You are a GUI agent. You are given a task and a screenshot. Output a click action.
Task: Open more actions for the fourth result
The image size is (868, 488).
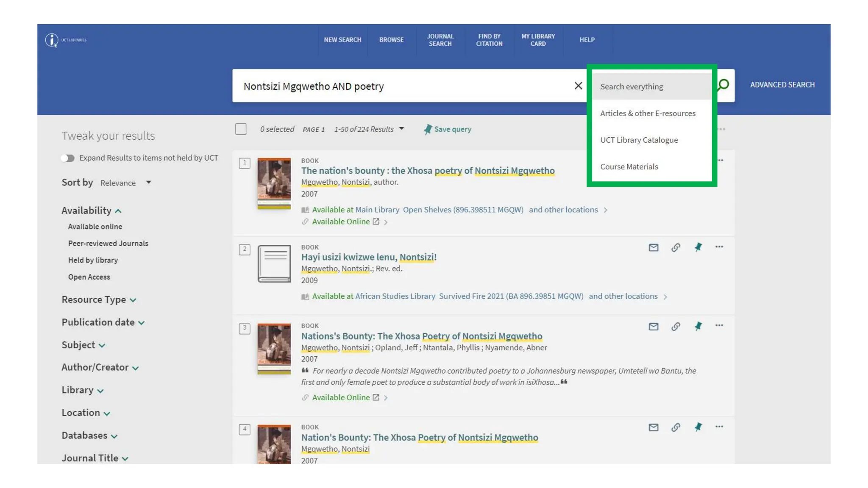(x=719, y=427)
